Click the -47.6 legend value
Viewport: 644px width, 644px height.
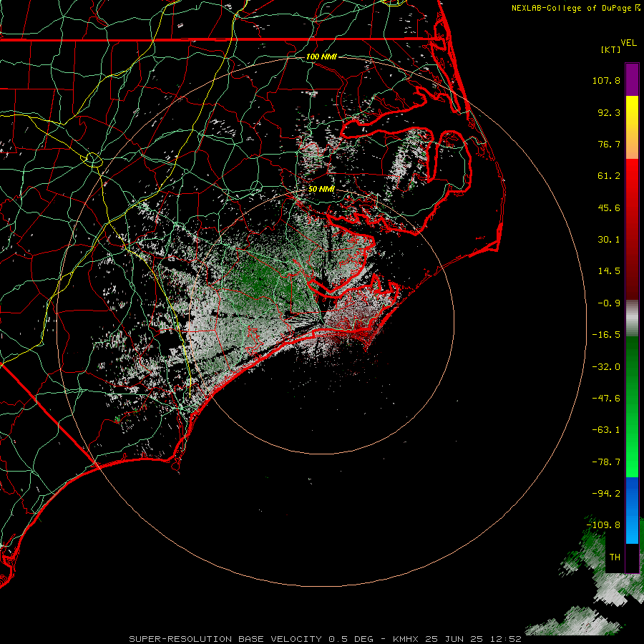[606, 399]
